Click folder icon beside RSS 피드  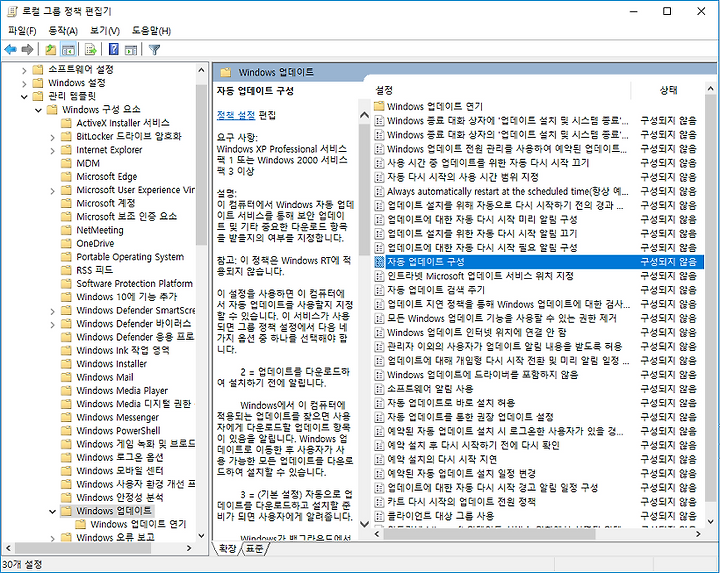click(67, 270)
